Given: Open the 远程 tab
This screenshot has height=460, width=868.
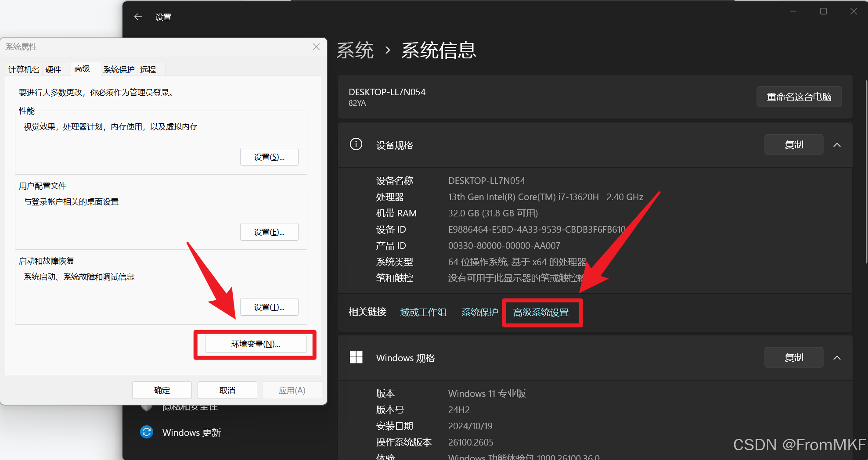Looking at the screenshot, I should pos(148,69).
